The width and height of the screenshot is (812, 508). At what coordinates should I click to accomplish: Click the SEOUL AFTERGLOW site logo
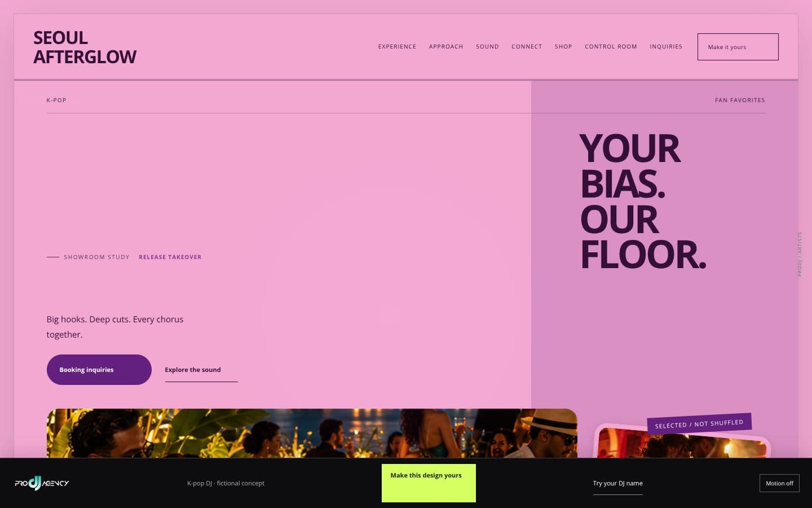click(x=85, y=47)
